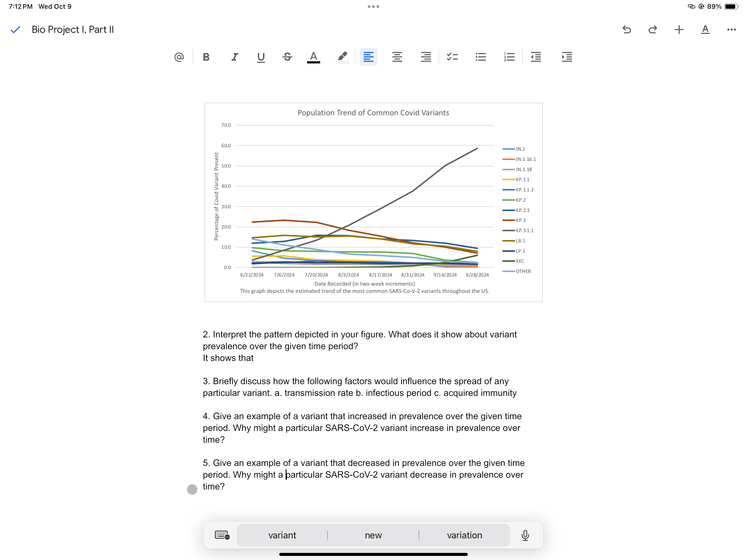Toggle underline formatting

261,57
